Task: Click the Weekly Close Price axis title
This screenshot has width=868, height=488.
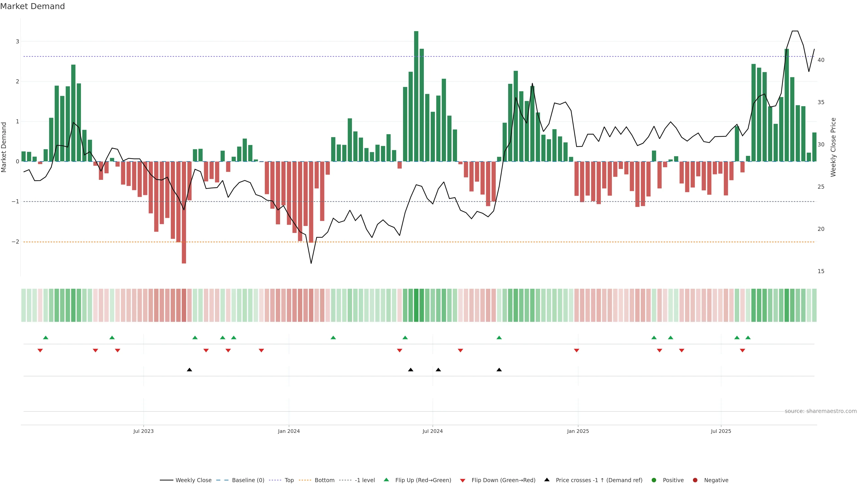Action: (x=833, y=147)
